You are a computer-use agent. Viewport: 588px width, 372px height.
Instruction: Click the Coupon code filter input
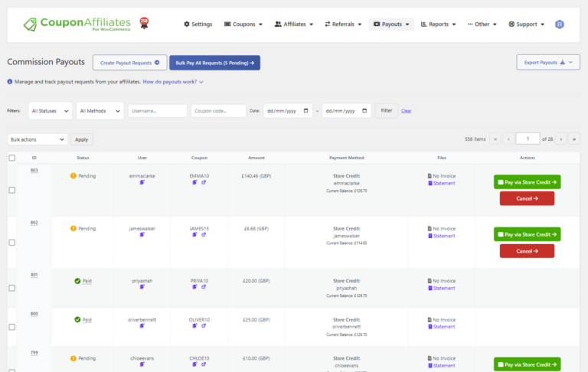(x=218, y=111)
